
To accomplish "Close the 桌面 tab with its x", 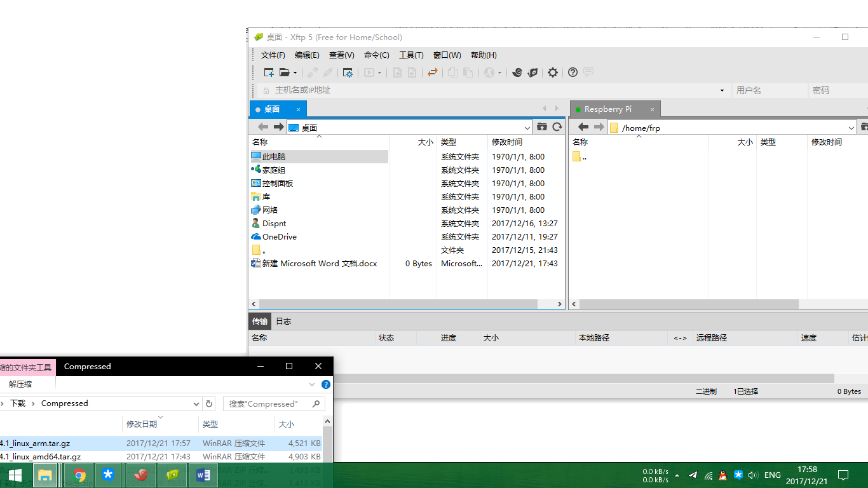I will click(299, 109).
